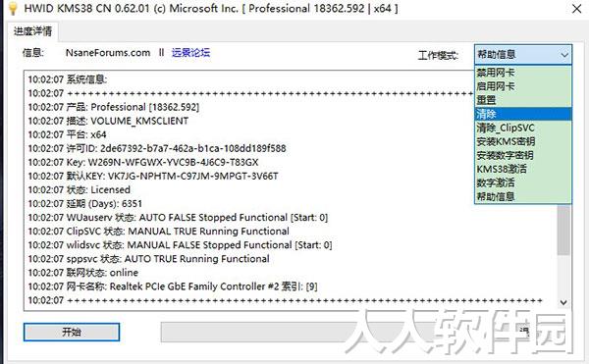The image size is (589, 364).
Task: Switch to the 进度详情 tab
Action: point(32,31)
